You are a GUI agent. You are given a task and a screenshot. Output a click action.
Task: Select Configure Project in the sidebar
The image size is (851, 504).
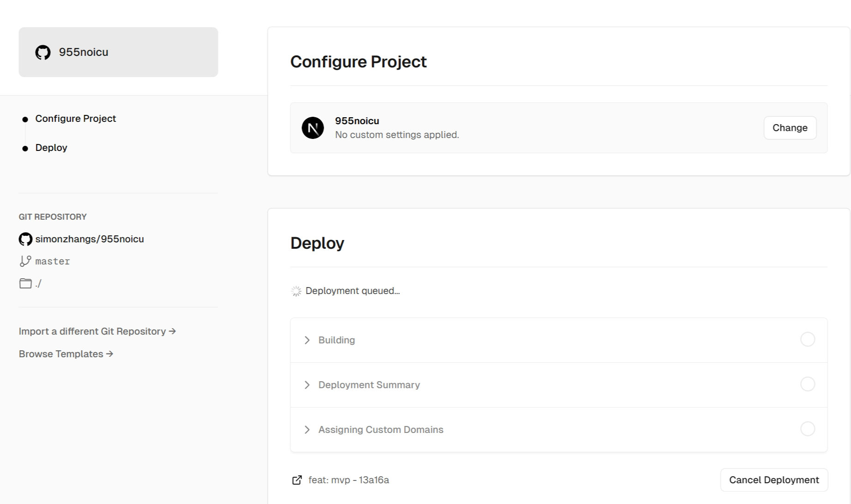[75, 119]
